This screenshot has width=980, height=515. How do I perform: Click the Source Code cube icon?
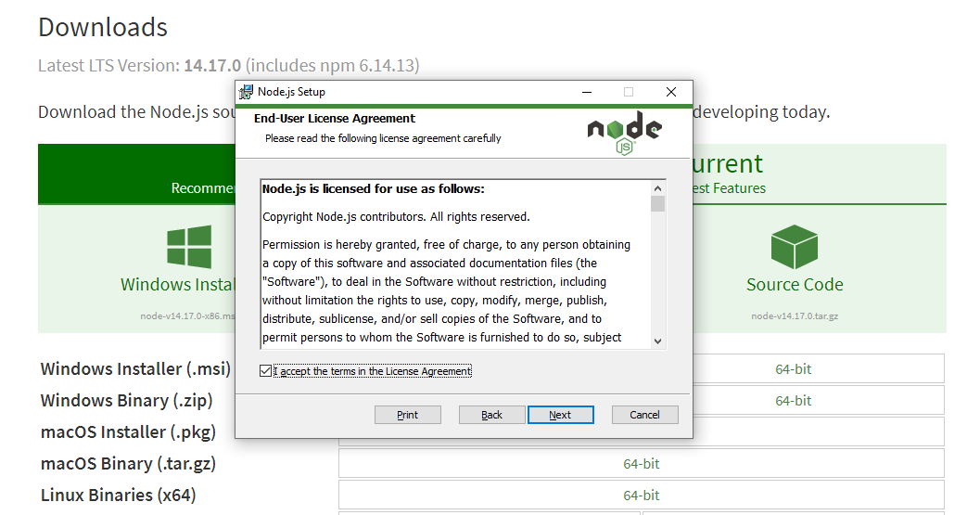(x=795, y=247)
